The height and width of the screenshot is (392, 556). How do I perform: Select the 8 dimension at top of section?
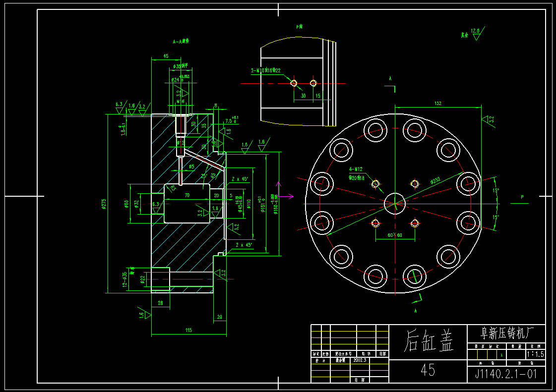tap(216, 106)
